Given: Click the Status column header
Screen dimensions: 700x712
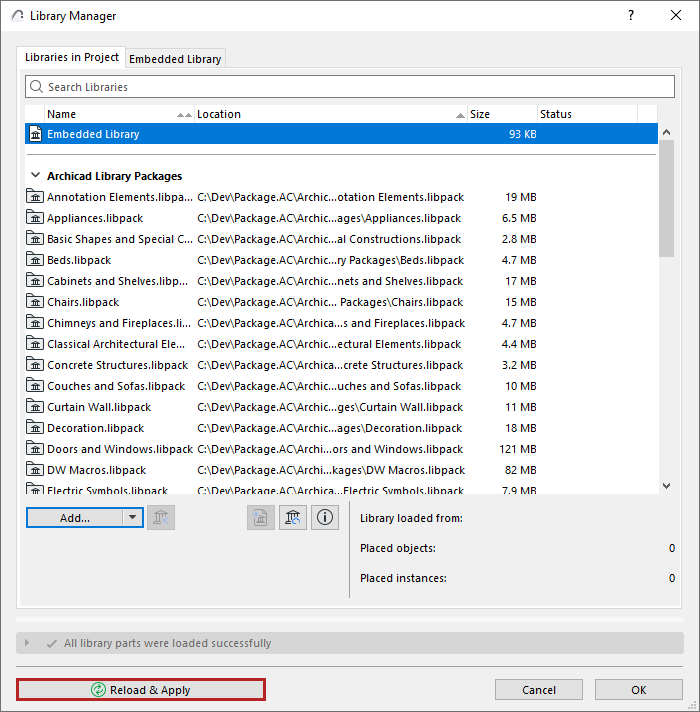Looking at the screenshot, I should pyautogui.click(x=587, y=114).
